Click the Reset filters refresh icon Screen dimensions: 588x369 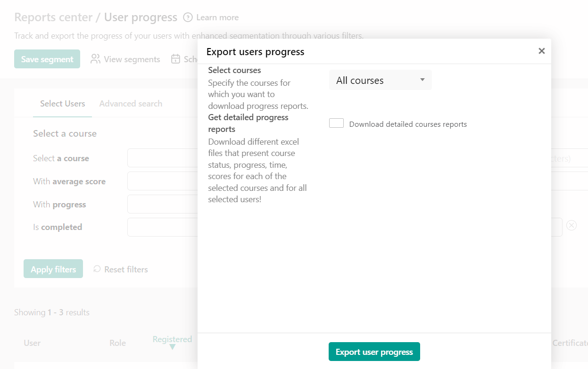pyautogui.click(x=97, y=269)
